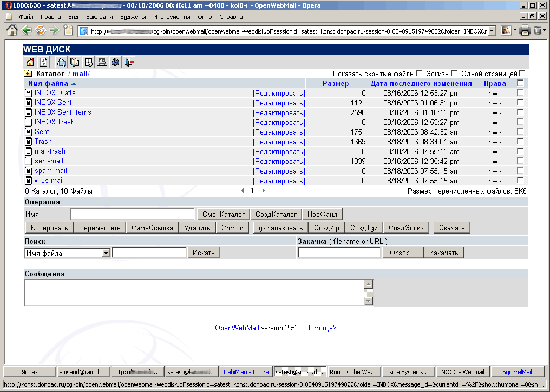Image resolution: width=550 pixels, height=392 pixels.
Task: Select the INBOX.Drafts row checkbox
Action: click(x=521, y=93)
